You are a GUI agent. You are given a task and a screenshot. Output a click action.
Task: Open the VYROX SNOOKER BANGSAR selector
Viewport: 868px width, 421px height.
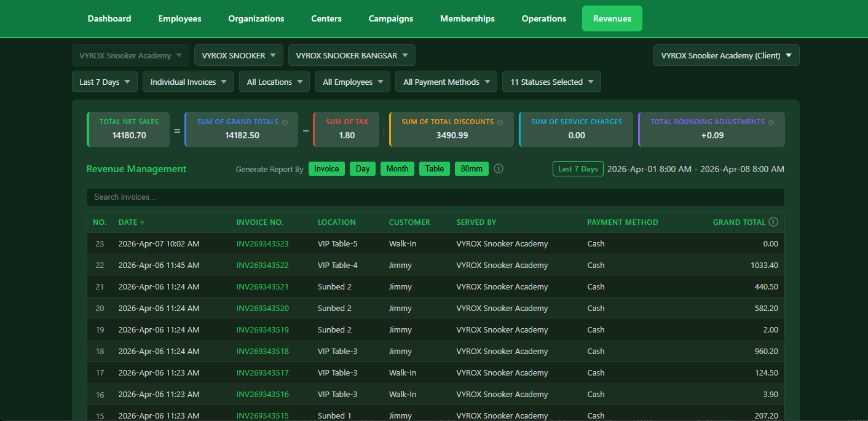pos(351,55)
